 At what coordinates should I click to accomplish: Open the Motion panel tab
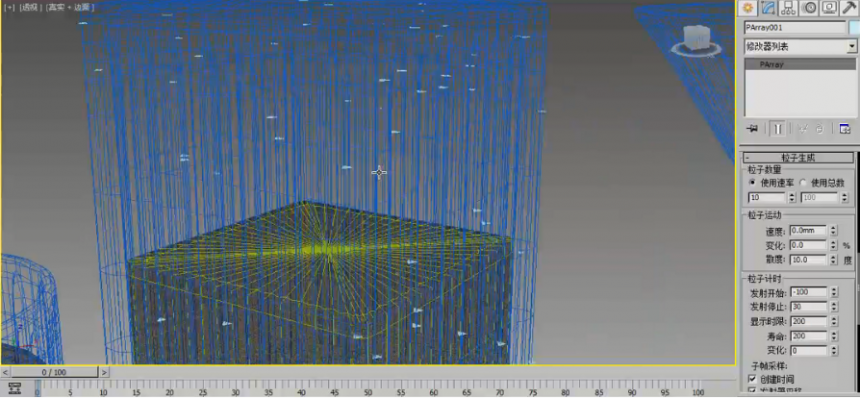pyautogui.click(x=809, y=8)
